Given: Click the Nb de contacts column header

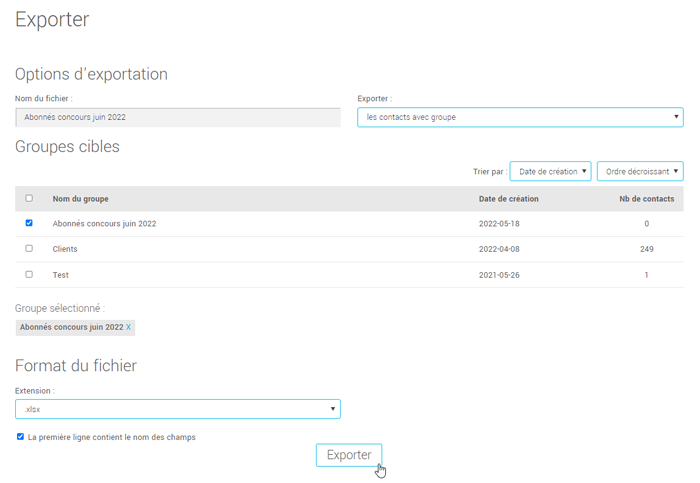Looking at the screenshot, I should point(646,199).
